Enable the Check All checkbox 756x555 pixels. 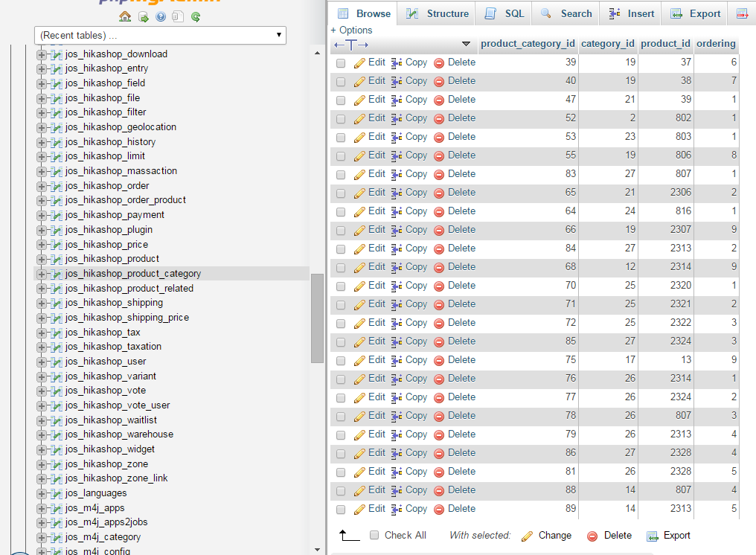pyautogui.click(x=374, y=535)
